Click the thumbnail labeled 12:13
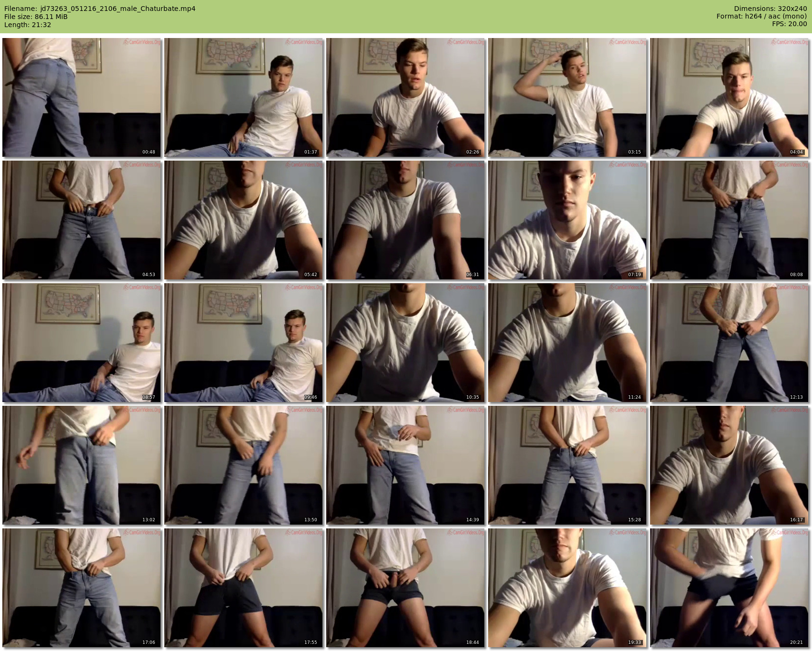This screenshot has width=812, height=651. click(x=729, y=343)
